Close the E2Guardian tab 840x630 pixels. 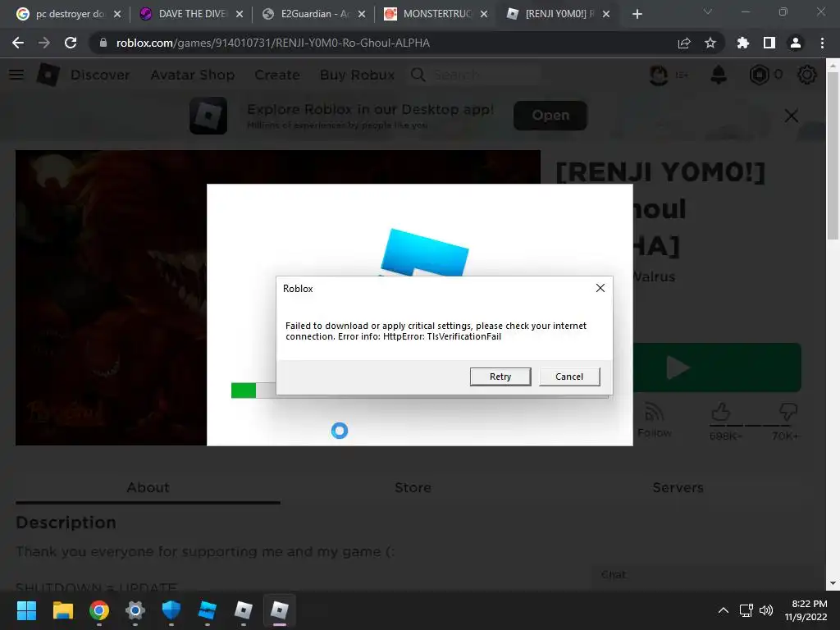[x=362, y=14]
